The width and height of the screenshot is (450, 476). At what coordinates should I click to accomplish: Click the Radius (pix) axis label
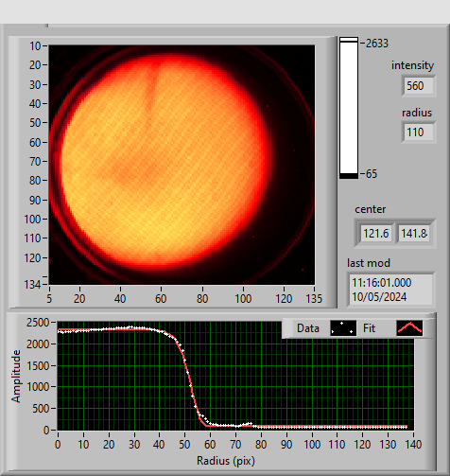[226, 461]
